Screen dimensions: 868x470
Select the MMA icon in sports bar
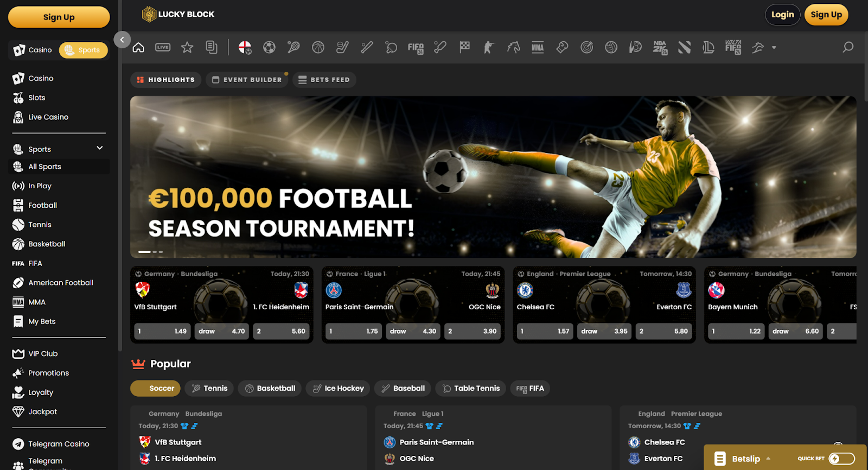[x=538, y=48]
